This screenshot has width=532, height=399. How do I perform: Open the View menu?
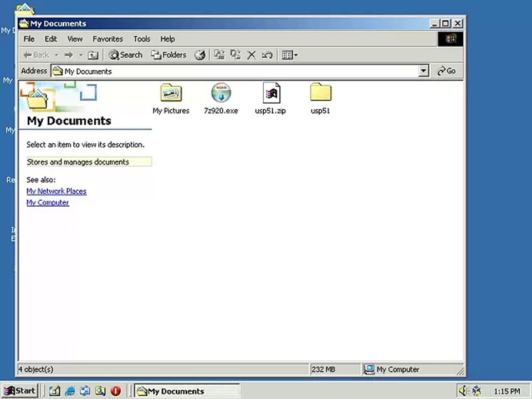pos(75,39)
